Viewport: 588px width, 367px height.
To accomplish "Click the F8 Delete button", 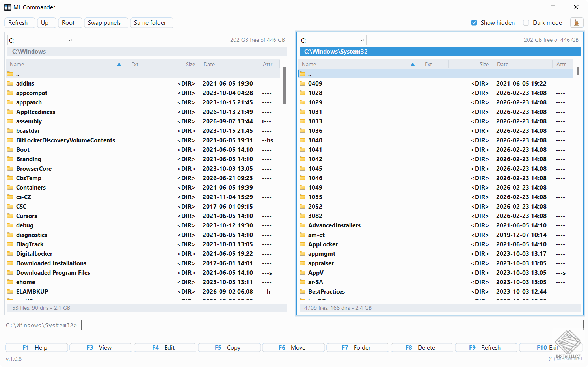I will coord(422,348).
